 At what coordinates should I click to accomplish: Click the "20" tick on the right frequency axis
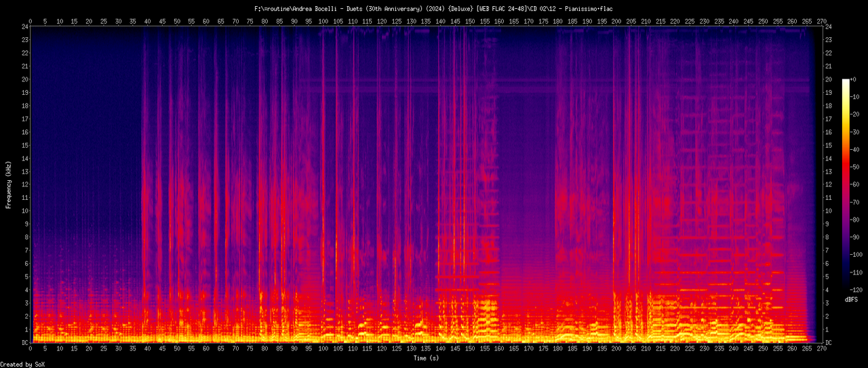[x=829, y=79]
